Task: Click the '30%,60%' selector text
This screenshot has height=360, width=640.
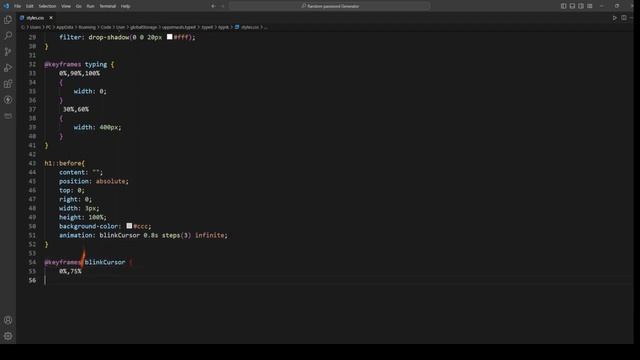Action: pos(76,109)
